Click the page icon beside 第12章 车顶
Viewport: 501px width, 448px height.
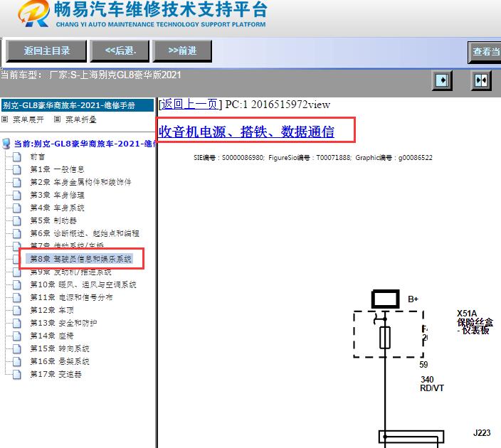point(16,310)
